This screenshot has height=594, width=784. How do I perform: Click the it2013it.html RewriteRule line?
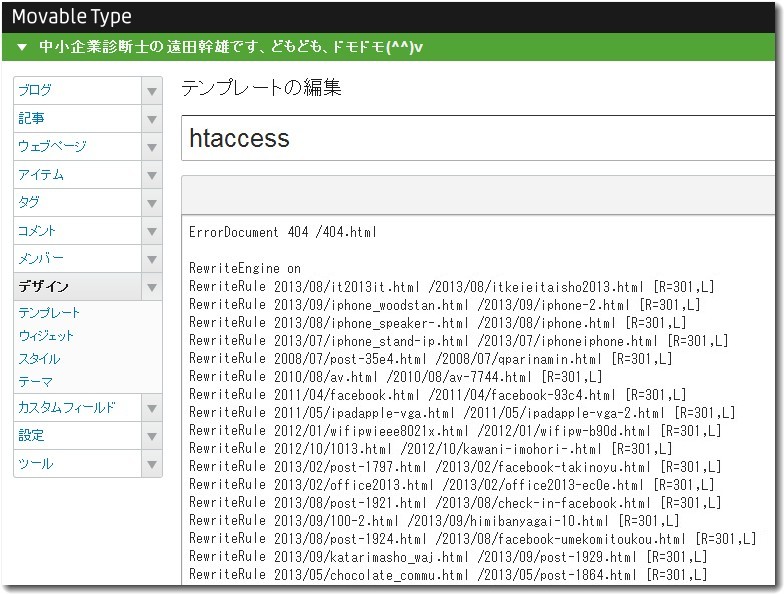click(x=452, y=286)
